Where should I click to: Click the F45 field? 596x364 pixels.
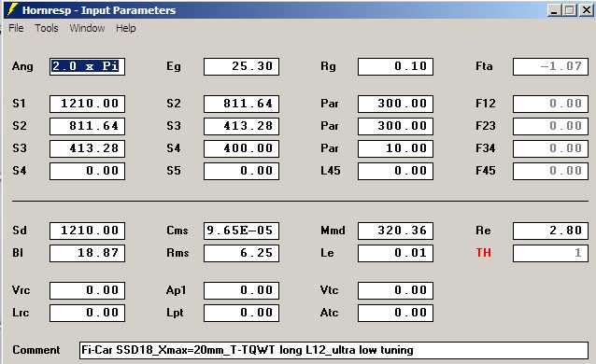(x=550, y=171)
